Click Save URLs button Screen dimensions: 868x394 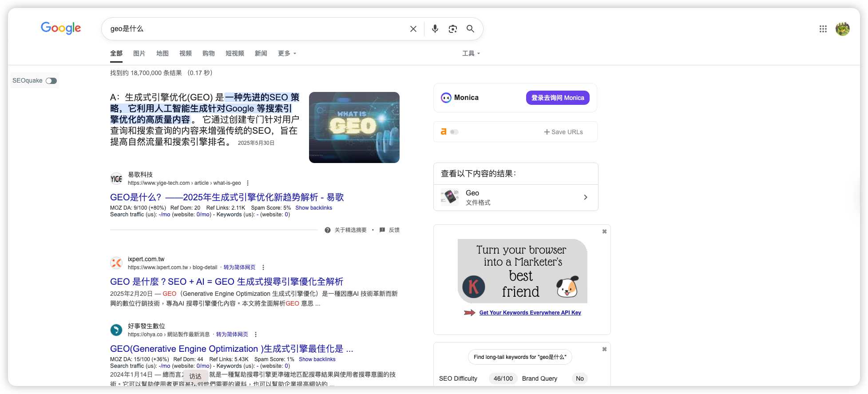click(x=563, y=132)
